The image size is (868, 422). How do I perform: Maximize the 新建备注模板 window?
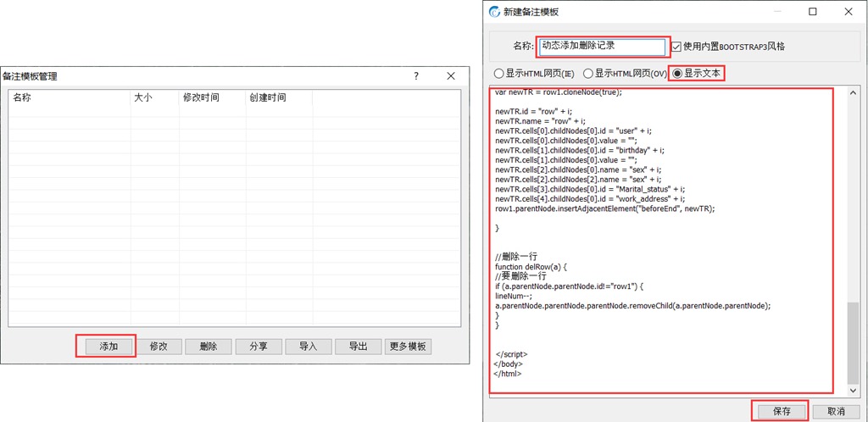pos(812,12)
